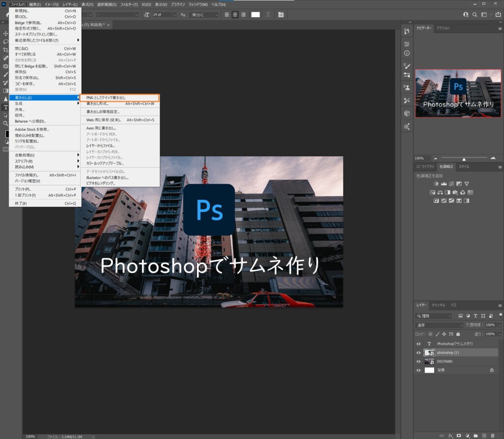The image size is (504, 439).
Task: Toggle lock position
Action: 444,334
